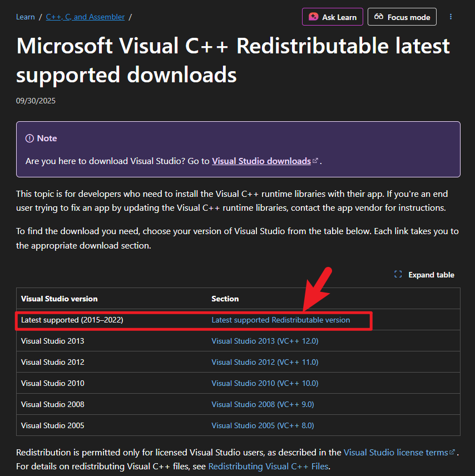Jump to Visual Studio 2008 (VC++ 9.0)
Screen dimensions: 475x476
(263, 404)
